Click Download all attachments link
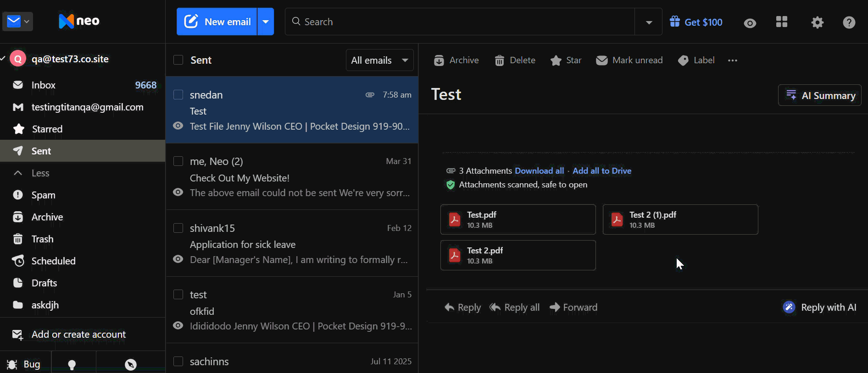The width and height of the screenshot is (868, 373). tap(539, 171)
